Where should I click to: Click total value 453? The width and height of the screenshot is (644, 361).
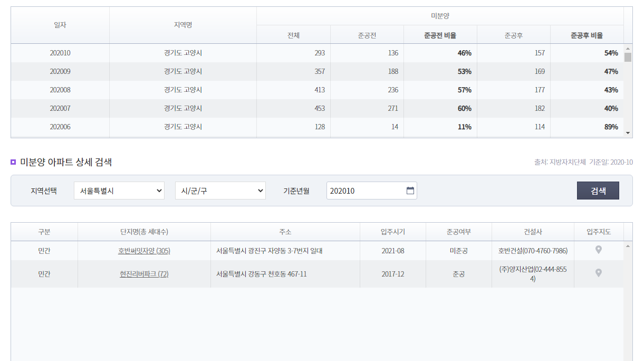320,108
